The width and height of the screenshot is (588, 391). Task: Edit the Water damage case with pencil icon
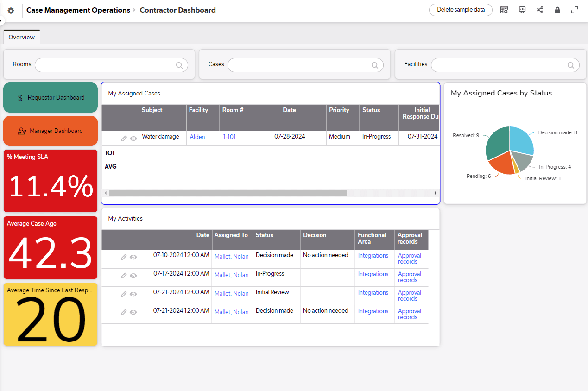124,138
